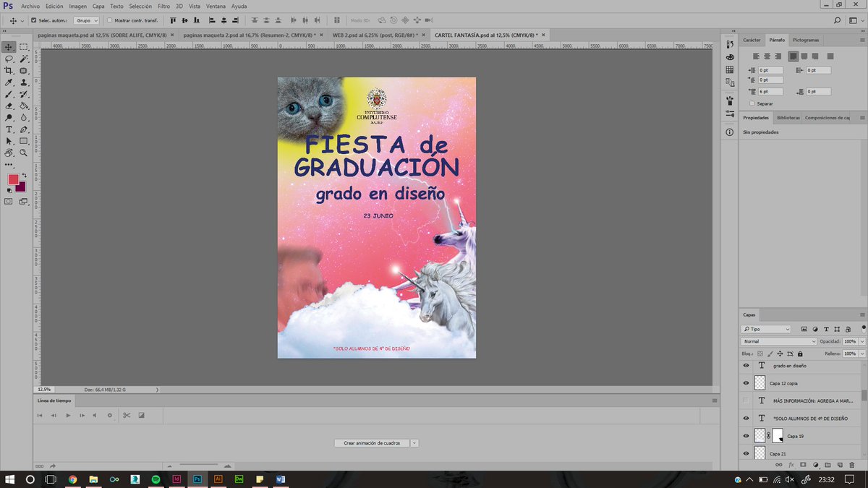
Task: Click the background dark purple swatch
Action: (x=21, y=187)
